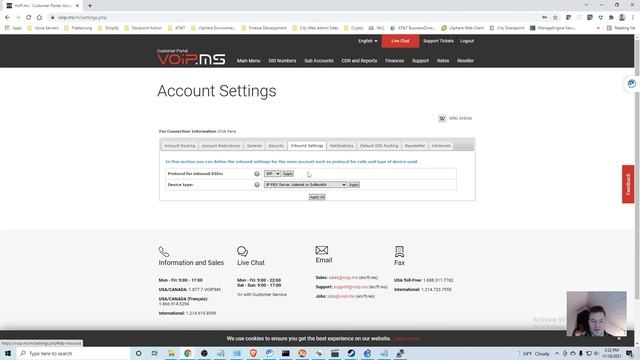Screen dimensions: 640x360
Task: Click help icon beside Device type
Action: pos(257,185)
